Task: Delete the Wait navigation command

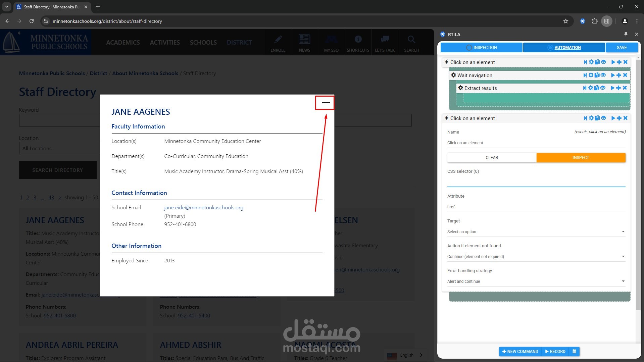Action: click(625, 75)
